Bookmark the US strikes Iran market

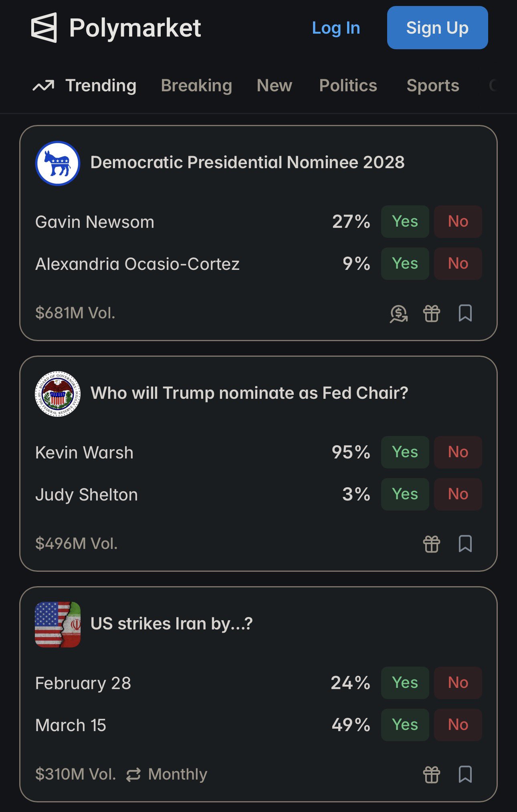coord(465,774)
